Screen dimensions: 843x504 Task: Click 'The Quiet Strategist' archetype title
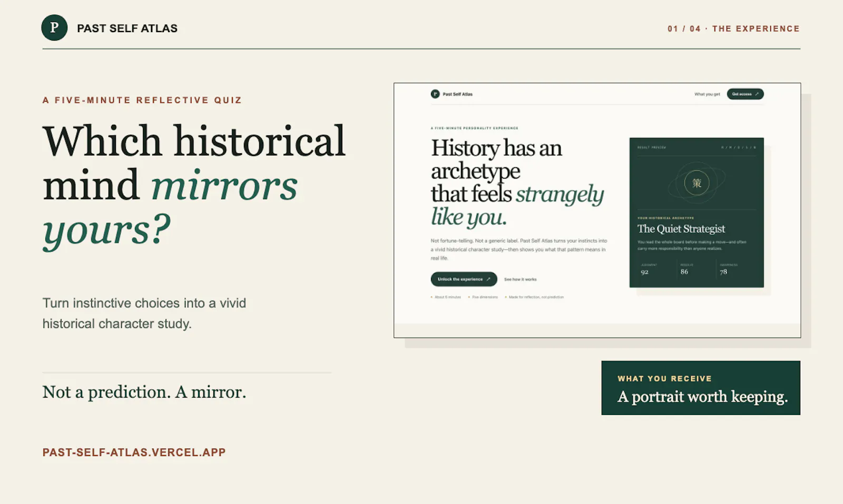[x=681, y=229]
